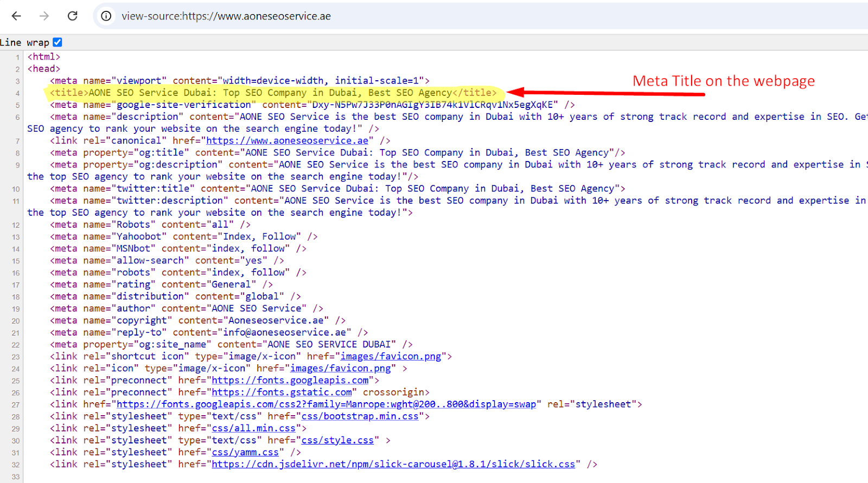
Task: Click the author AONE SEO Service meta line
Action: (187, 308)
